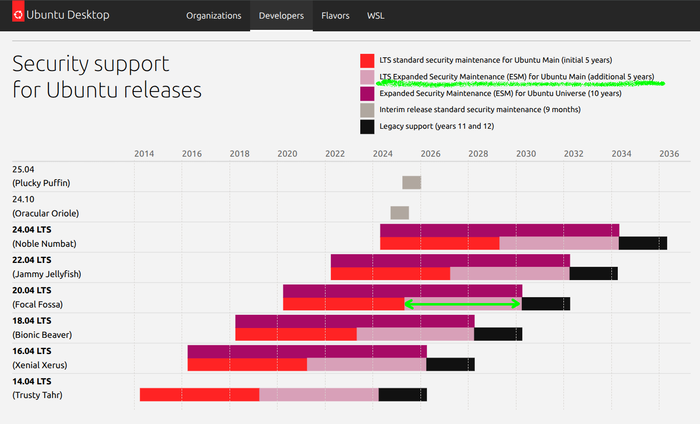
Task: Click the grey Oracular Oriole interim bar
Action: coord(400,212)
